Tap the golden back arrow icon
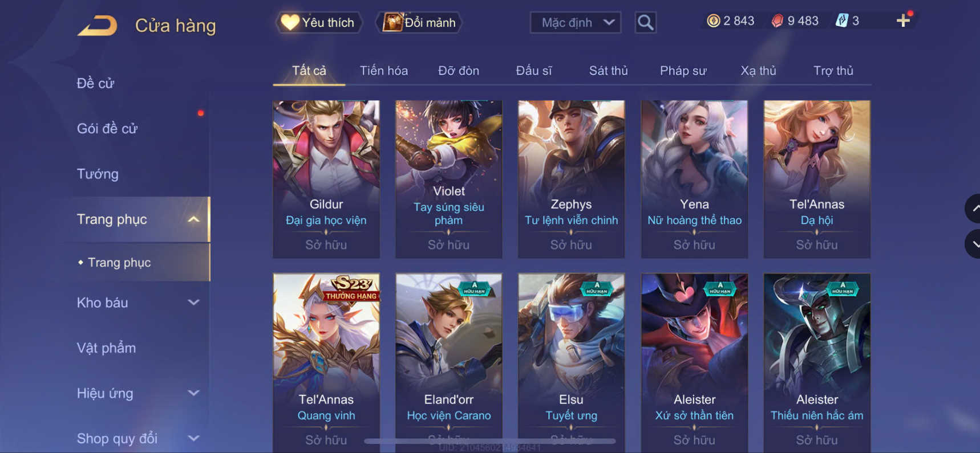 point(97,26)
